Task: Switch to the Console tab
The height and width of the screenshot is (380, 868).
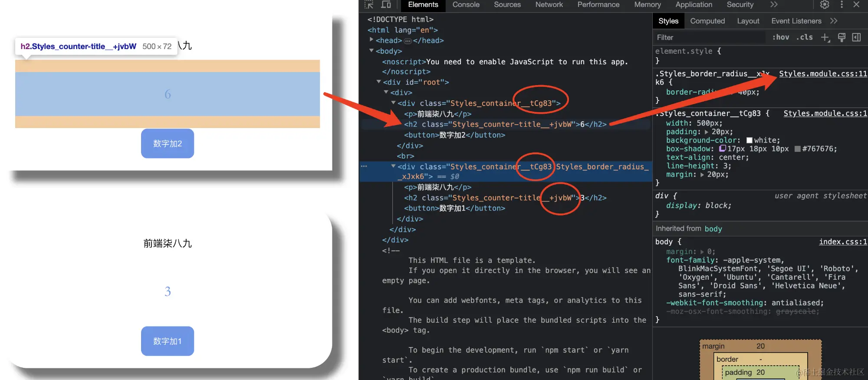Action: click(466, 5)
